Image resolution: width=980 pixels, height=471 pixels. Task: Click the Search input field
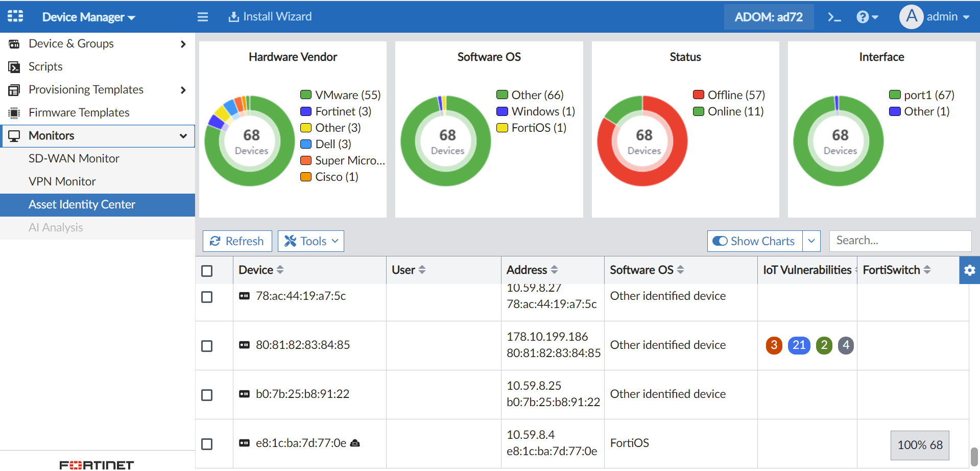pyautogui.click(x=900, y=241)
